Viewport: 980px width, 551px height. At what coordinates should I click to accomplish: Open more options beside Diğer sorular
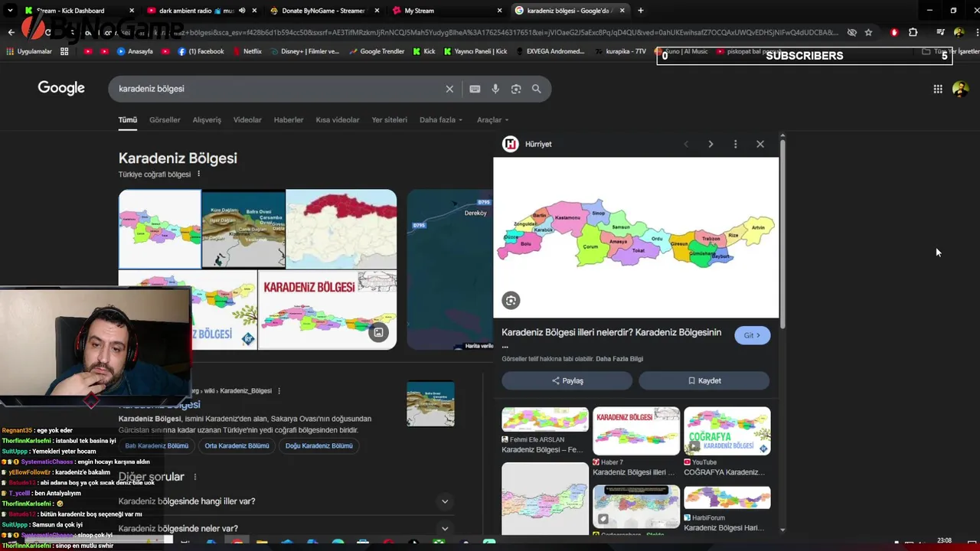tap(194, 477)
